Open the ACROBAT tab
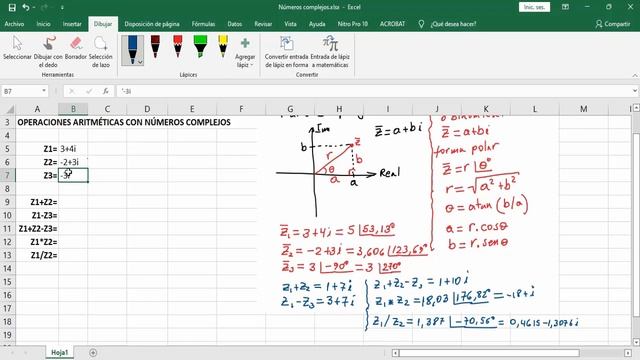Viewport: 640px width, 360px height. tap(393, 24)
